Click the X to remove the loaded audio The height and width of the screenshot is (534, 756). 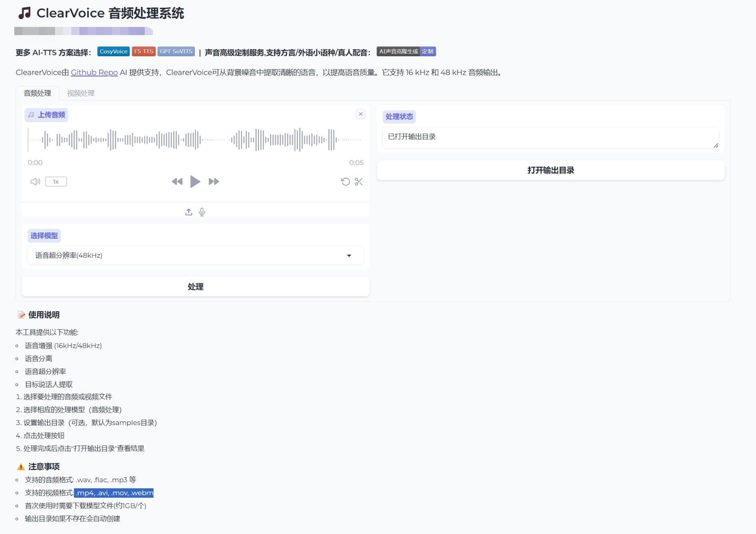pos(360,114)
